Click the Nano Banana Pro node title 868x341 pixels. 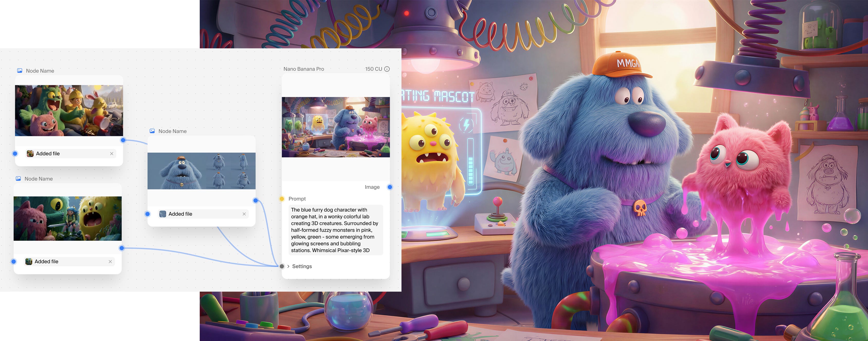tap(304, 69)
